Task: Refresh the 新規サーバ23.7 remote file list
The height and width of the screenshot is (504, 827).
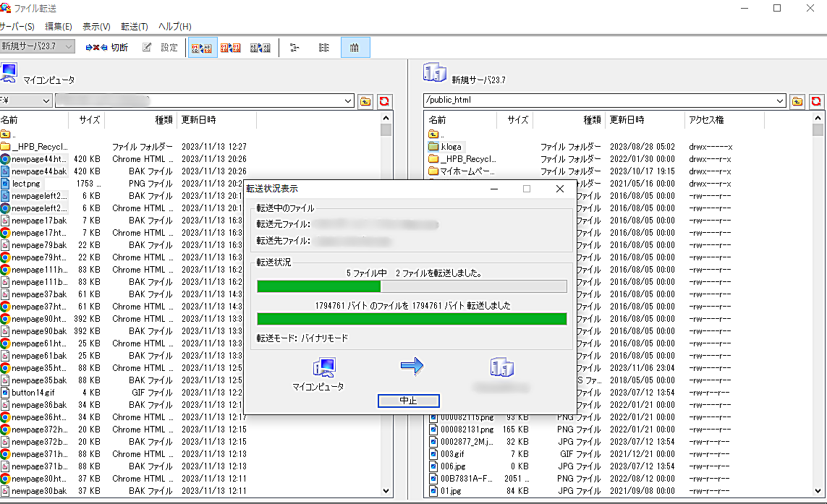Action: coord(816,101)
